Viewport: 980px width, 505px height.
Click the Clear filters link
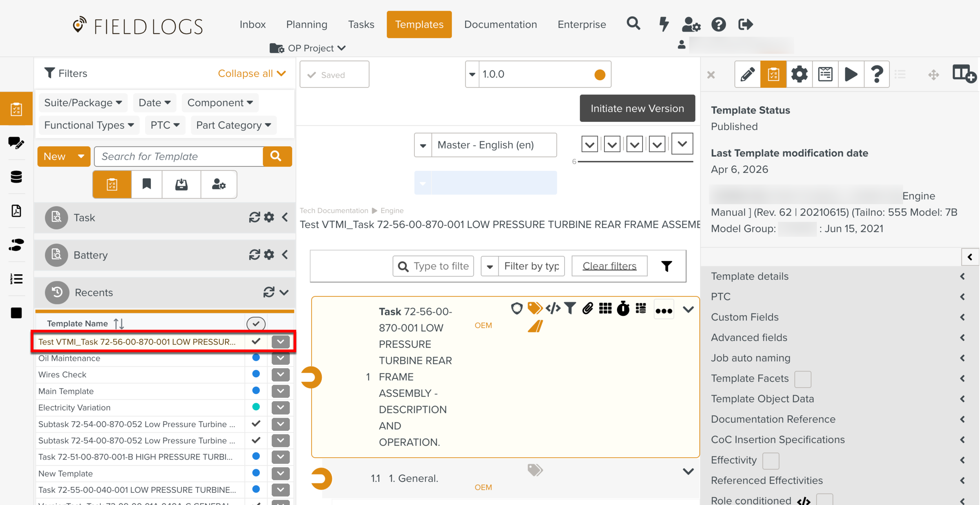(x=609, y=266)
